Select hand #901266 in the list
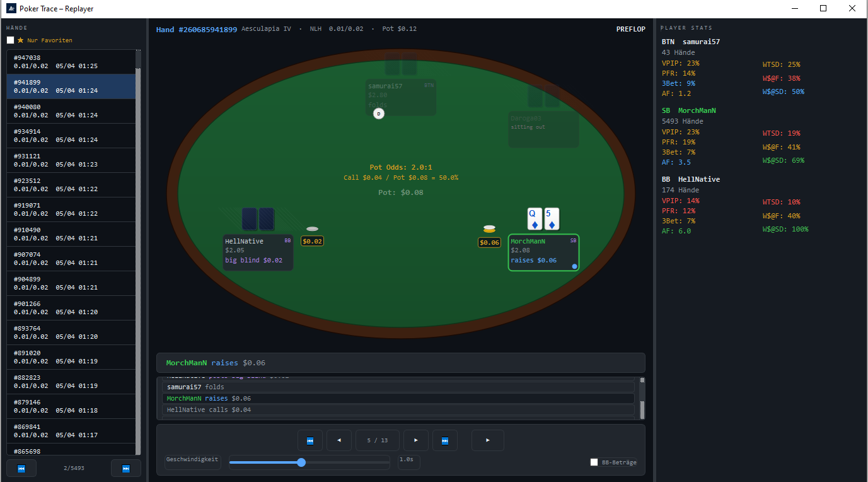The image size is (868, 482). pyautogui.click(x=71, y=308)
